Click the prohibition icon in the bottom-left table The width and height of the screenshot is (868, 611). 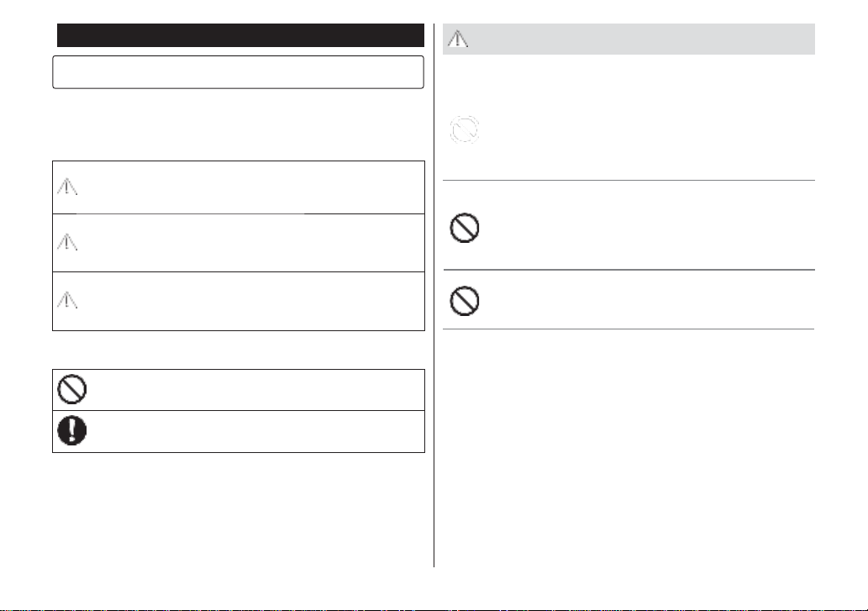72,389
